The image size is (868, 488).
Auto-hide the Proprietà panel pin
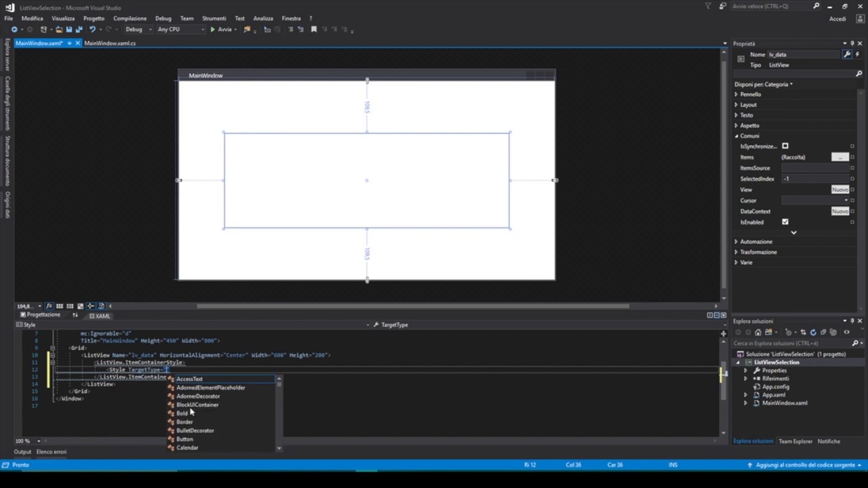click(852, 43)
